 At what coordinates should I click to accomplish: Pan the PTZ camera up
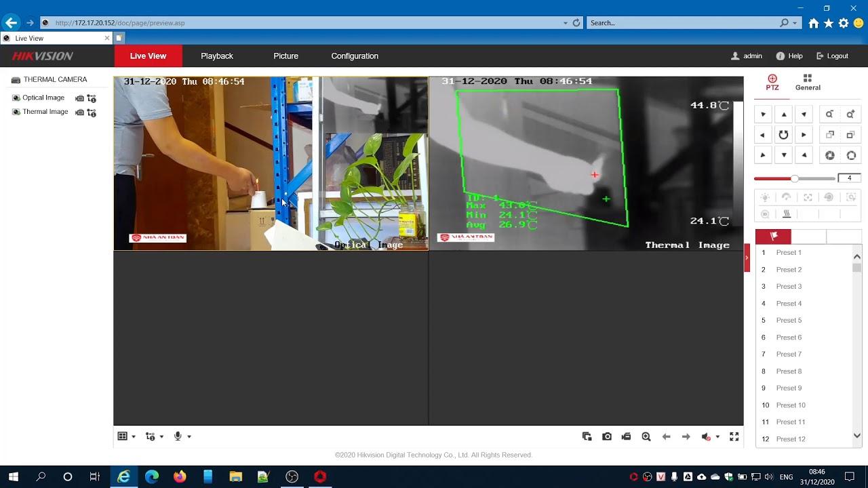pos(784,115)
